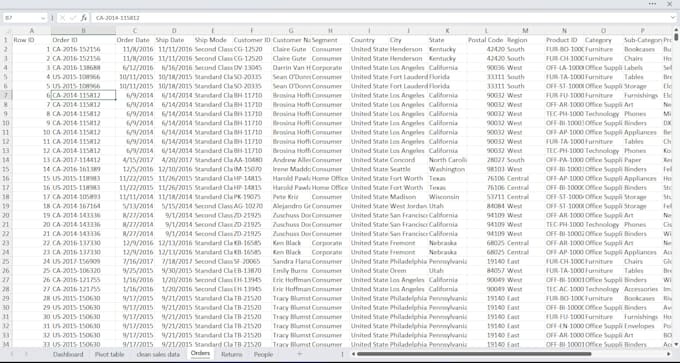Select row 14 header
The width and height of the screenshot is (680, 363).
[6, 160]
